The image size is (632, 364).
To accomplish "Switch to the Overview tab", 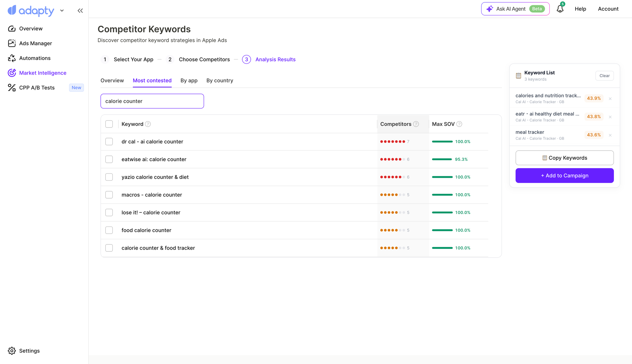I will [x=112, y=80].
